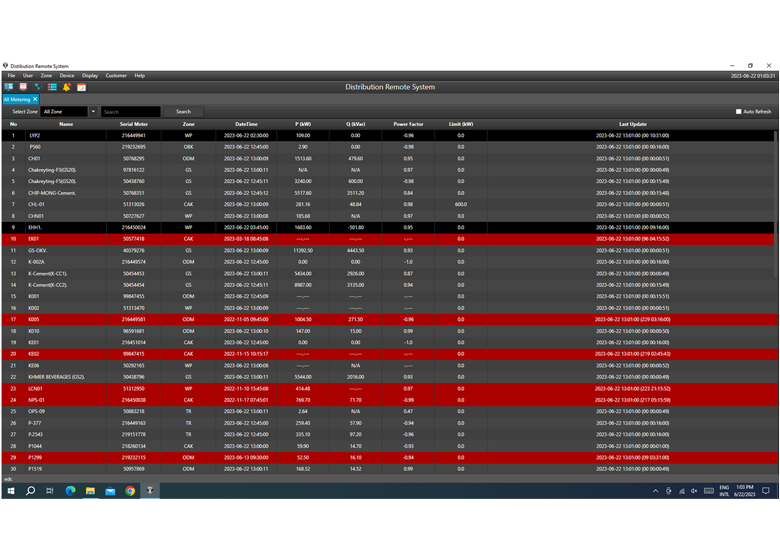Click the P1519 row name
The width and height of the screenshot is (780, 560).
[x=35, y=469]
